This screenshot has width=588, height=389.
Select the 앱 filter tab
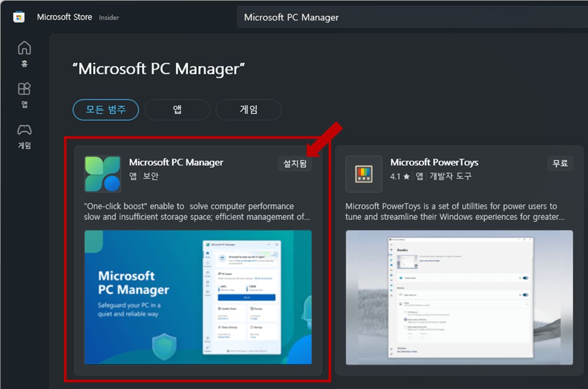click(177, 110)
